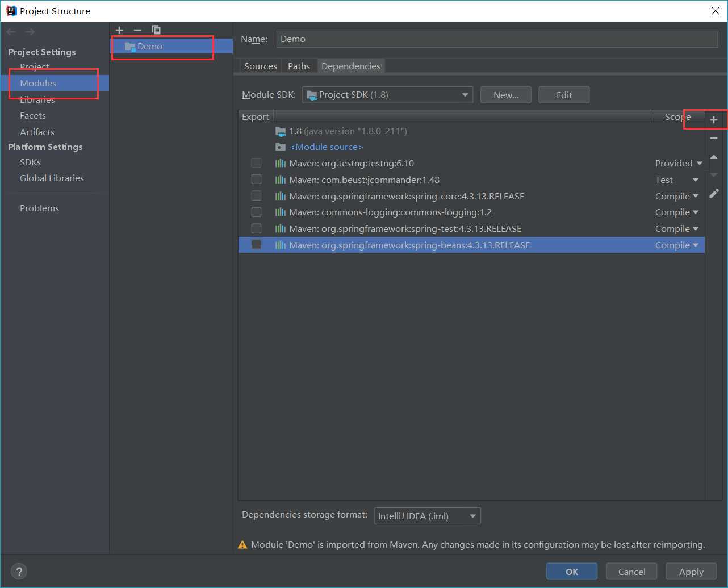Select the Demo module in the list

pyautogui.click(x=171, y=47)
